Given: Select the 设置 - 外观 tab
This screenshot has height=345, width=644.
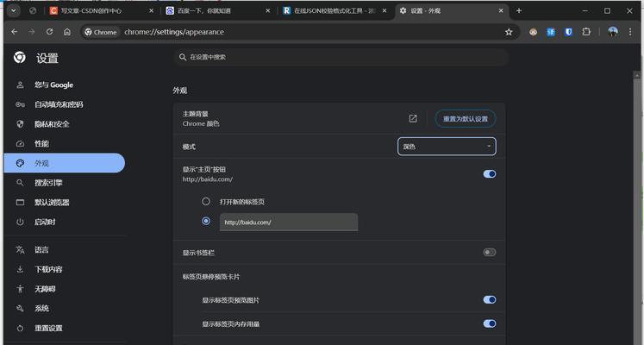Looking at the screenshot, I should coord(452,11).
